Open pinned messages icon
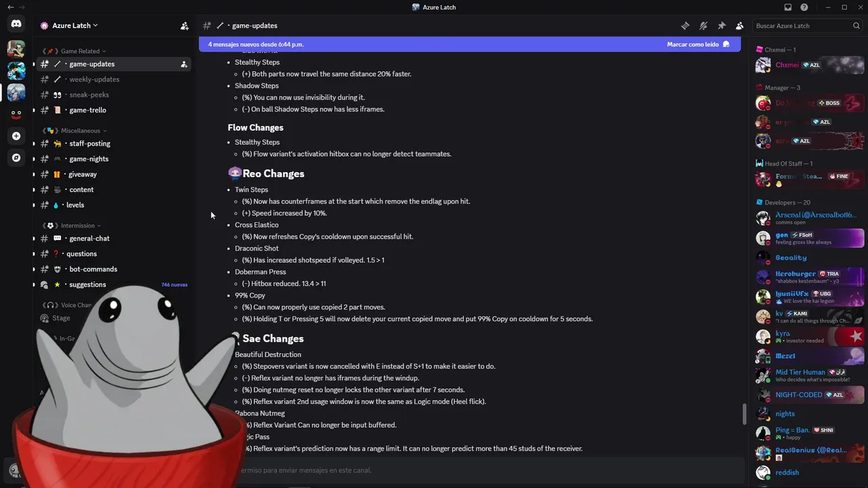Viewport: 868px width, 488px height. (722, 26)
